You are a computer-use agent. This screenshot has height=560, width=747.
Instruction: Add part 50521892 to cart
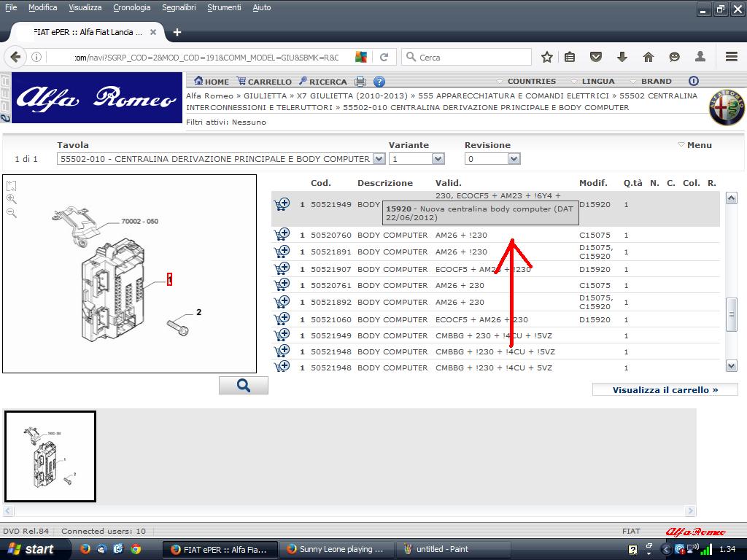(282, 301)
